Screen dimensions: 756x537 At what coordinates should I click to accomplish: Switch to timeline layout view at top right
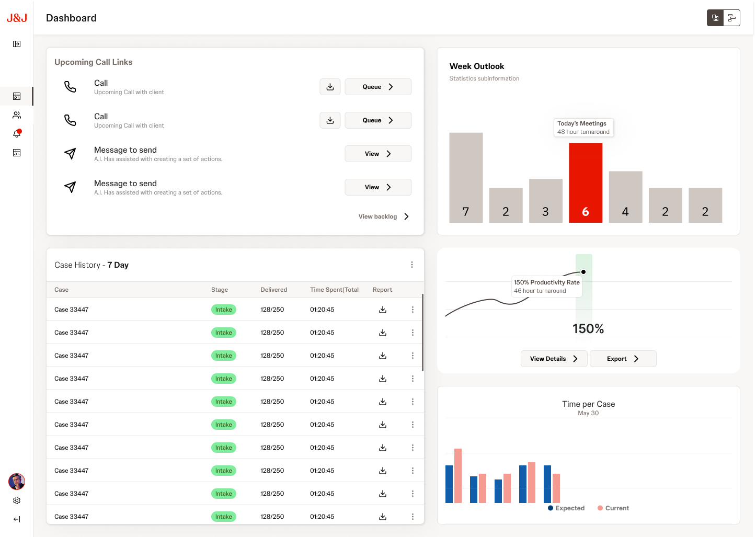[732, 17]
